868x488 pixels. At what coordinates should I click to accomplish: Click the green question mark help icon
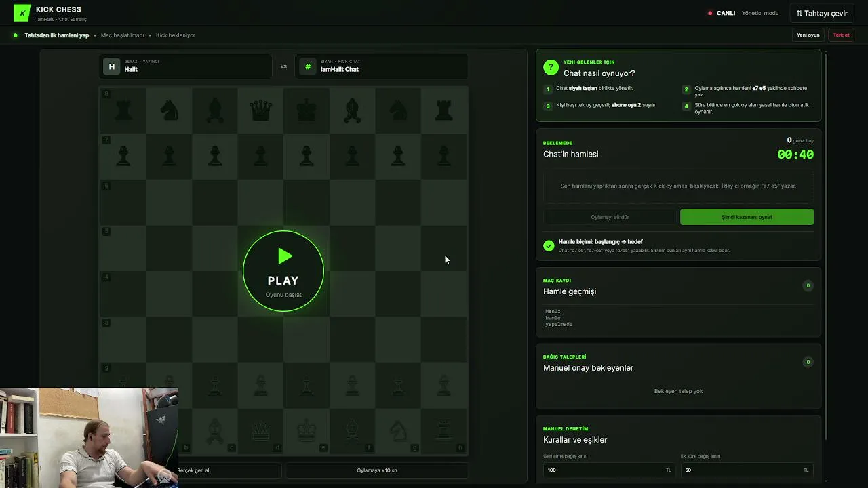(x=551, y=68)
